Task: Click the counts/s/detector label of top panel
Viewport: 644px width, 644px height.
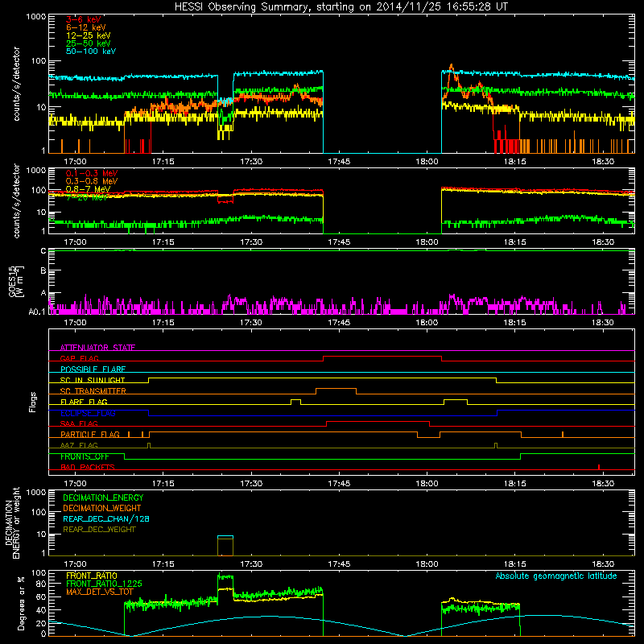Action: click(16, 84)
